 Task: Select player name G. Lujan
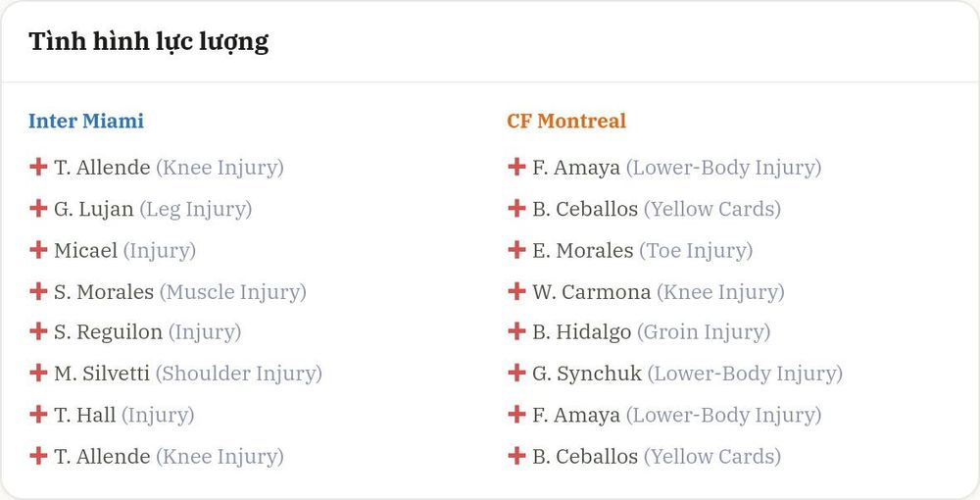click(x=94, y=209)
